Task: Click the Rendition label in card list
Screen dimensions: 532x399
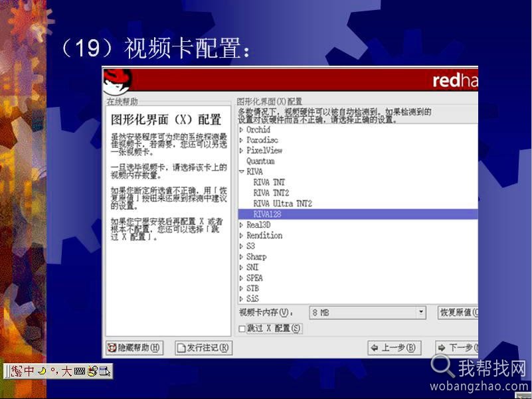Action: (264, 236)
